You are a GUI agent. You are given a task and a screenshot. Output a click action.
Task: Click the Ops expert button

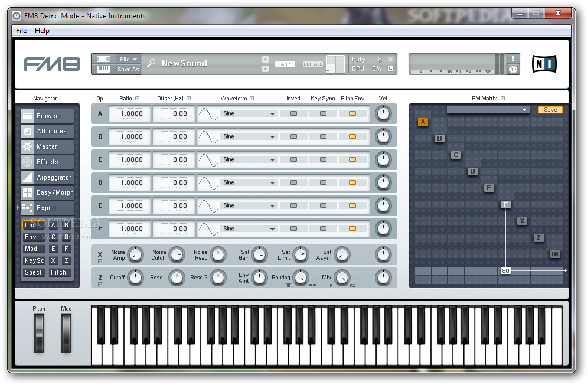(x=34, y=225)
